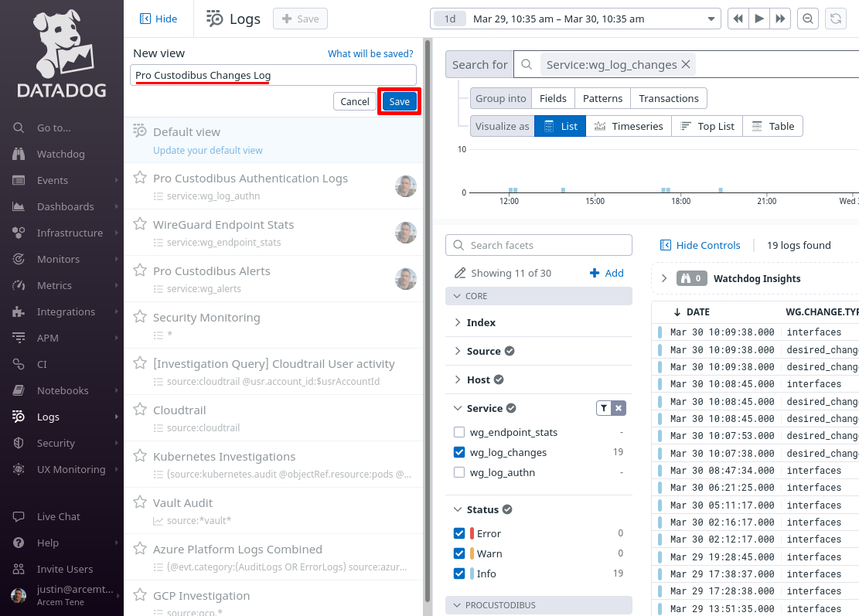The height and width of the screenshot is (616, 859).
Task: Star the Vault Audit view
Action: (140, 502)
